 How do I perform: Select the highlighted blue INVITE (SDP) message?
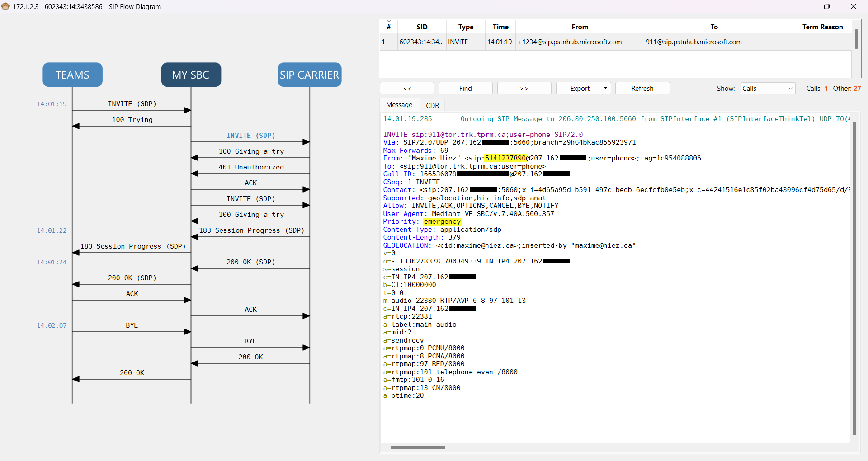[251, 136]
